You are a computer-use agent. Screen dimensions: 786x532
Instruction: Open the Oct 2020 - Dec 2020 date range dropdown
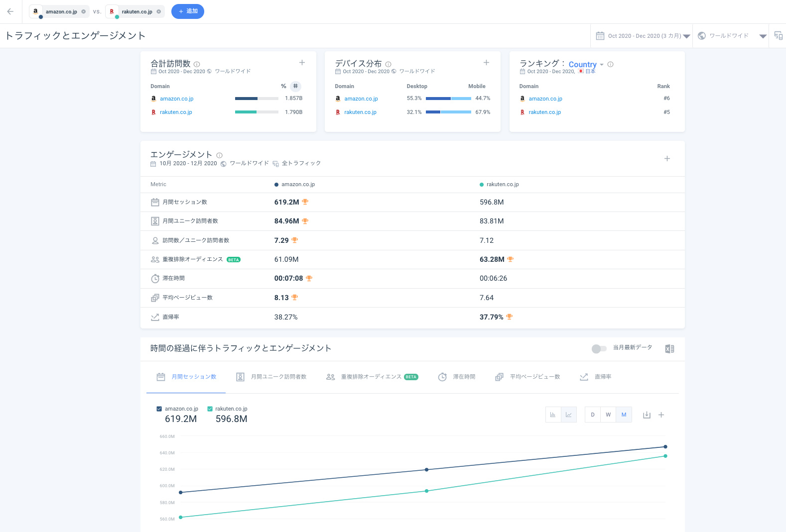(643, 36)
